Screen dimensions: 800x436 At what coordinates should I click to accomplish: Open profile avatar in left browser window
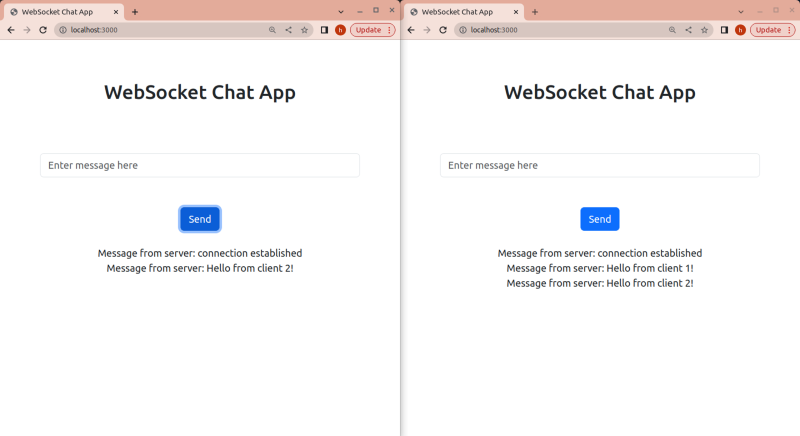click(340, 30)
